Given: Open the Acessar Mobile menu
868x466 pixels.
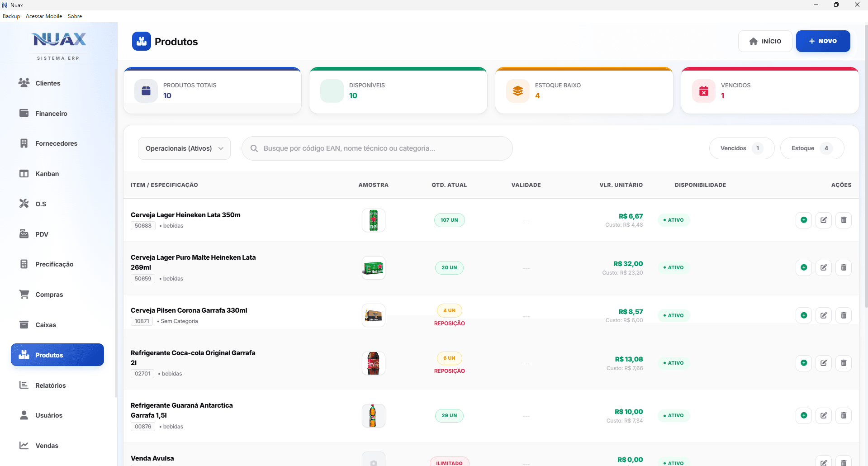Looking at the screenshot, I should click(x=44, y=16).
